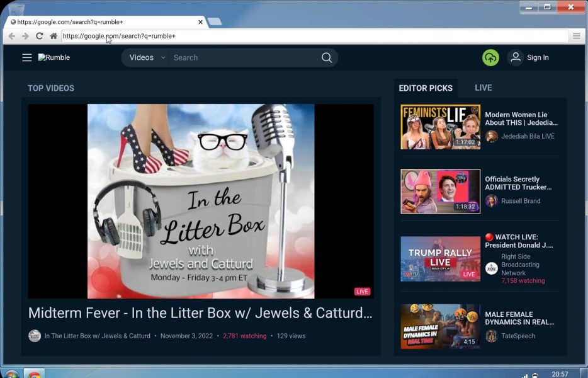This screenshot has height=378, width=588.
Task: Select the google.com search browser tab
Action: click(105, 22)
